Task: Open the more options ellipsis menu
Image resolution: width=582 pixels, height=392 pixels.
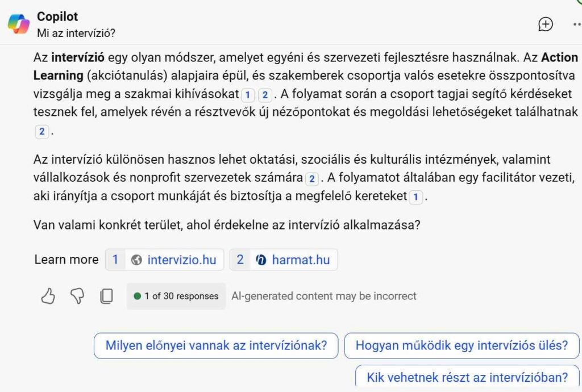Action: click(x=577, y=24)
